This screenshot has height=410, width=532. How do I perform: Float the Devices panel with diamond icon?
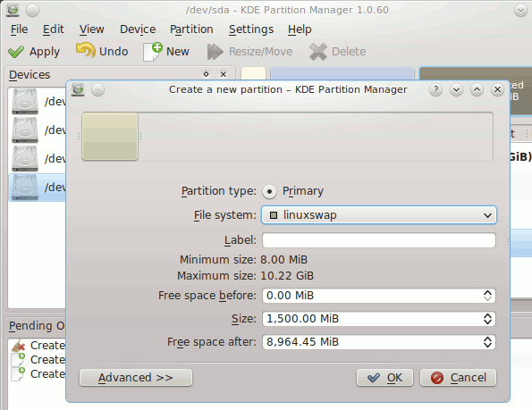(x=206, y=74)
